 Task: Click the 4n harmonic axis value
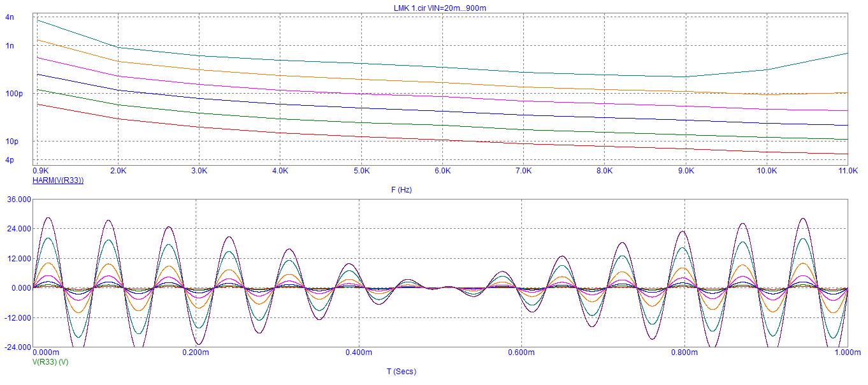9,18
